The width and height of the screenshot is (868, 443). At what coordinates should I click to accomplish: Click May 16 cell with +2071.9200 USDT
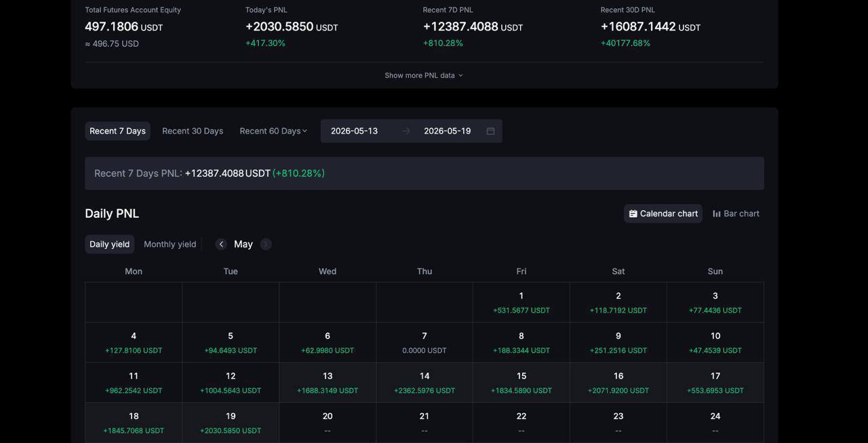[618, 383]
